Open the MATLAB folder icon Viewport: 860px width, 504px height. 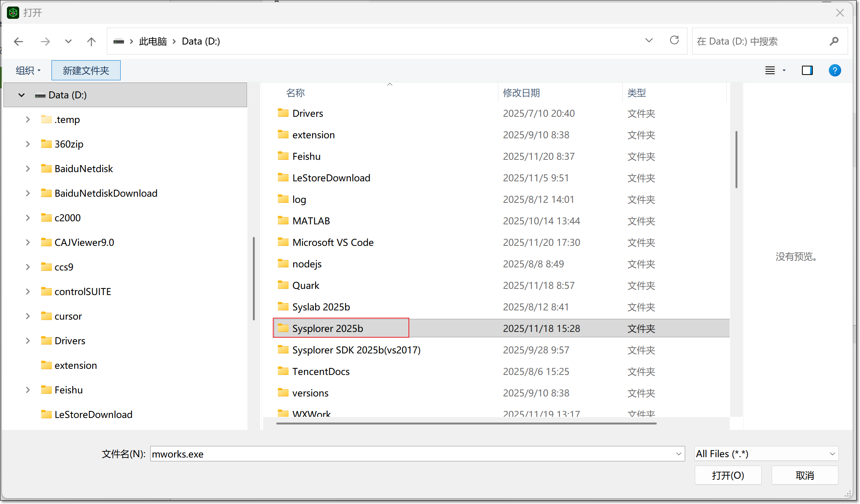[x=283, y=220]
